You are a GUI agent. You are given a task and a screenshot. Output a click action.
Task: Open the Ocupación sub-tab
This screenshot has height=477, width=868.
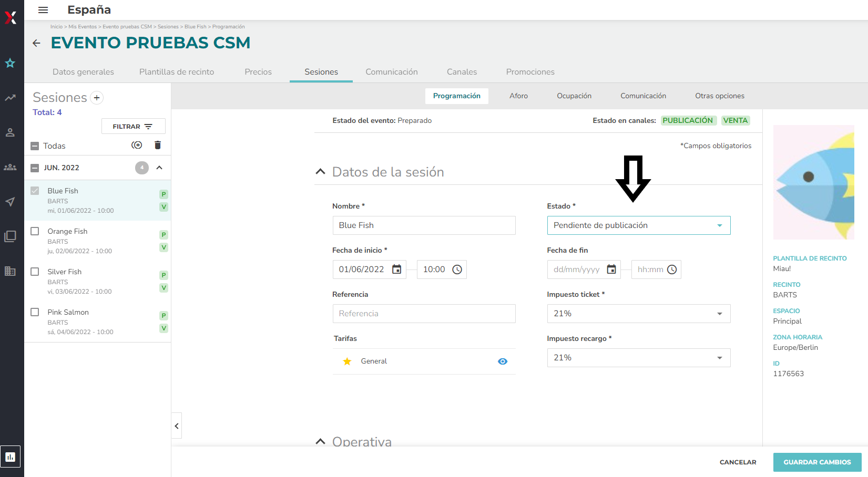pyautogui.click(x=574, y=96)
